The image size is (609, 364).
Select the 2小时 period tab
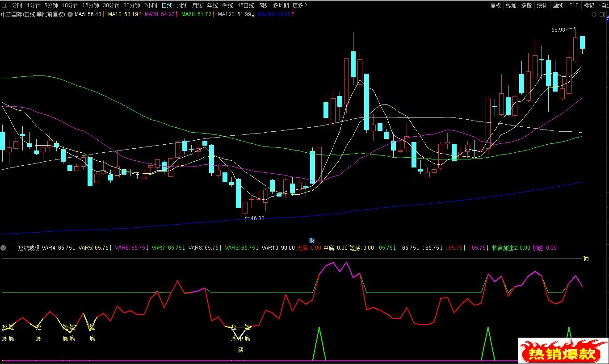click(151, 5)
